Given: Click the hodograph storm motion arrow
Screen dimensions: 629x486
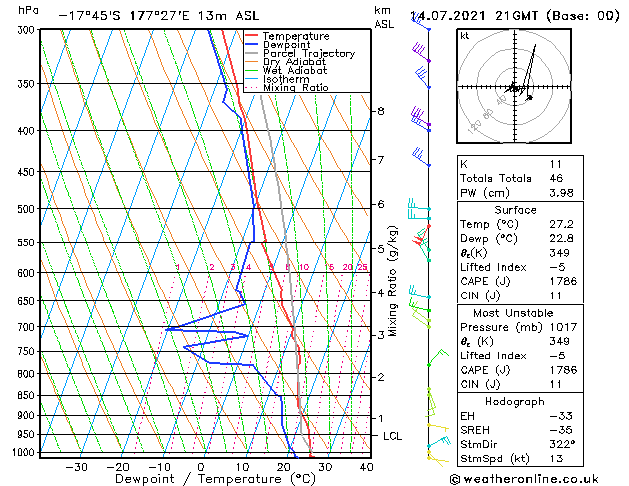Looking at the screenshot, I should pyautogui.click(x=530, y=97).
